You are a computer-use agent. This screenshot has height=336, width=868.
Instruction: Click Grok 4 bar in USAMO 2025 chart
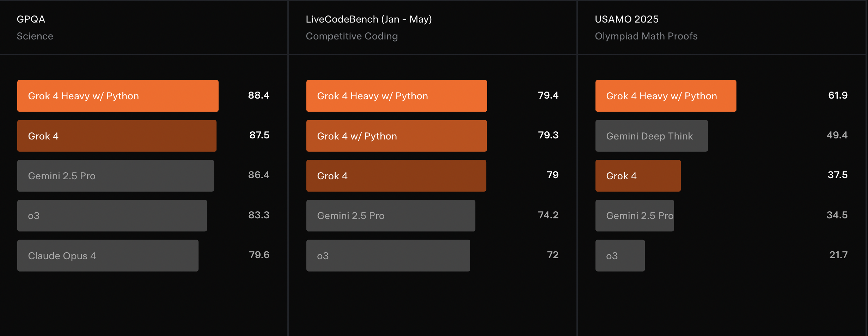click(638, 176)
